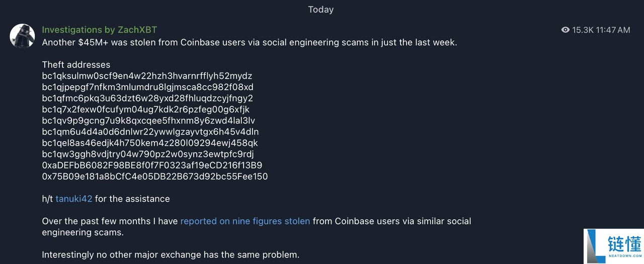Image resolution: width=644 pixels, height=264 pixels.
Task: Click the "Theft addresses" heading text
Action: (76, 64)
